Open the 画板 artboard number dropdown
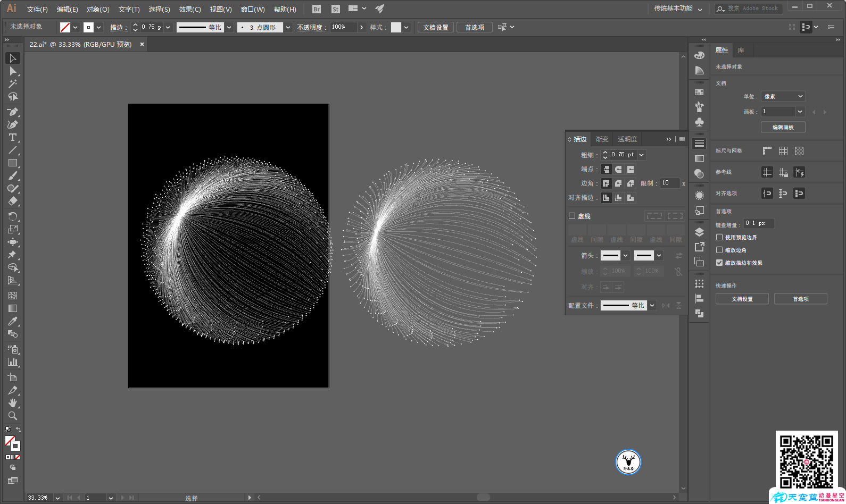 coord(800,112)
